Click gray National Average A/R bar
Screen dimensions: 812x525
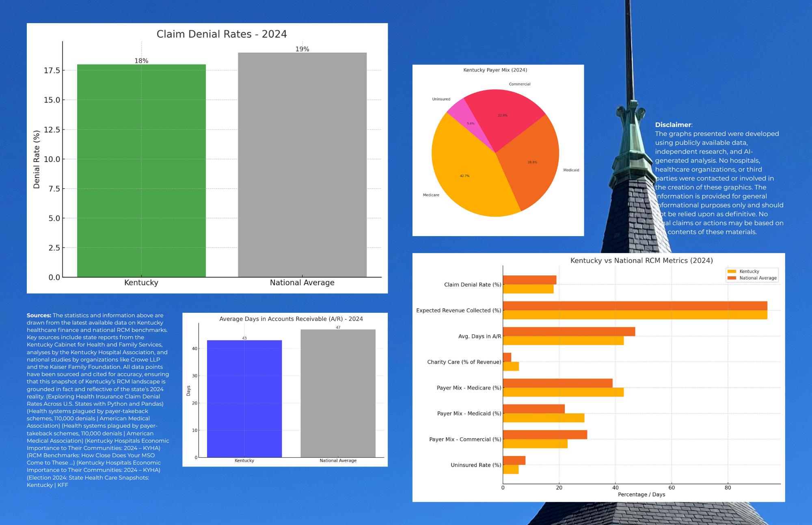tap(338, 393)
